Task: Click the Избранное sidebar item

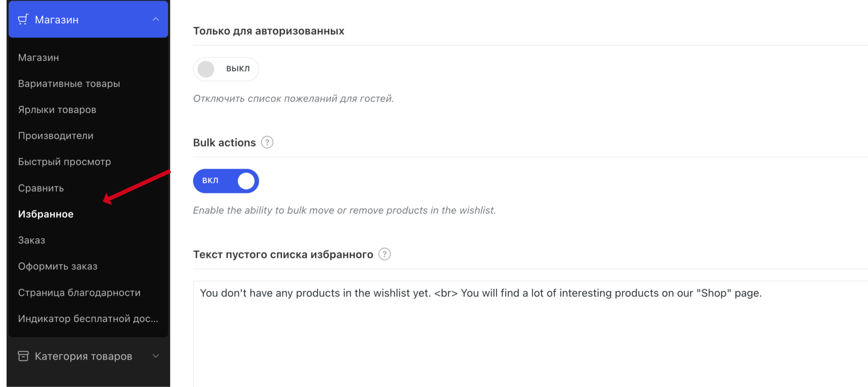Action: point(46,214)
